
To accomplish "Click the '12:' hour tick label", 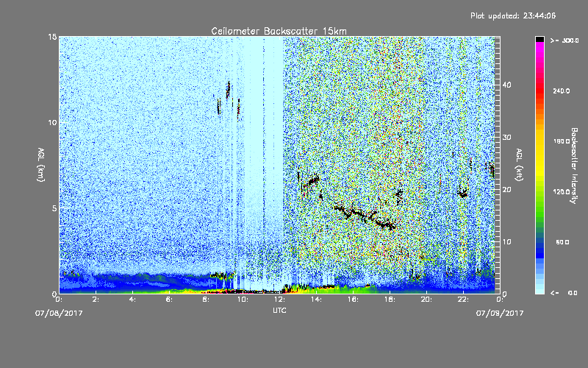I will tap(279, 300).
